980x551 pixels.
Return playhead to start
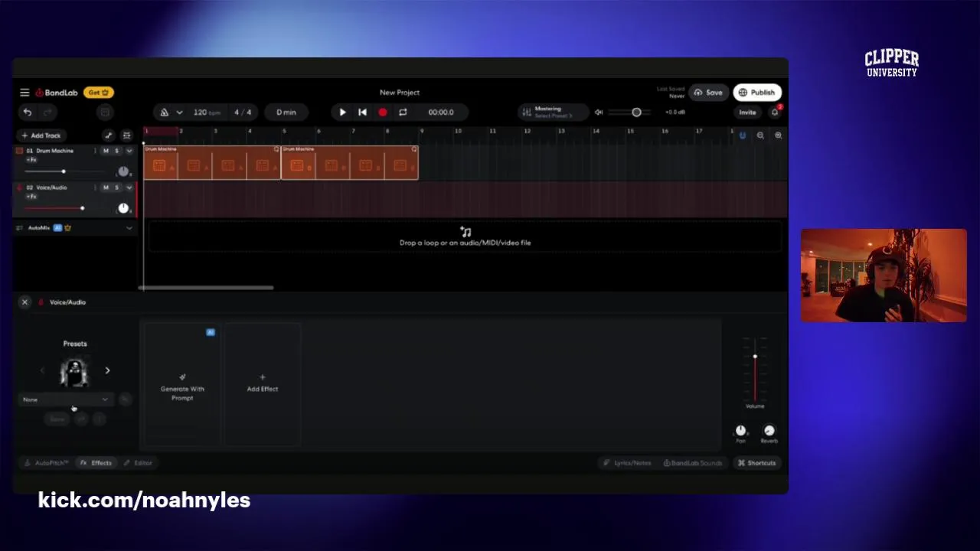tap(362, 112)
